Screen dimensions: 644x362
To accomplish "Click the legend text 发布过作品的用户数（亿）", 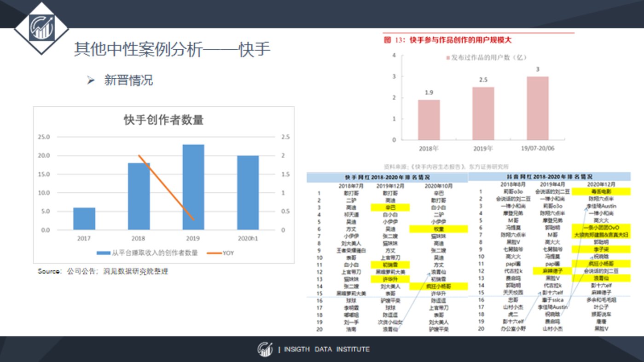I will click(489, 58).
